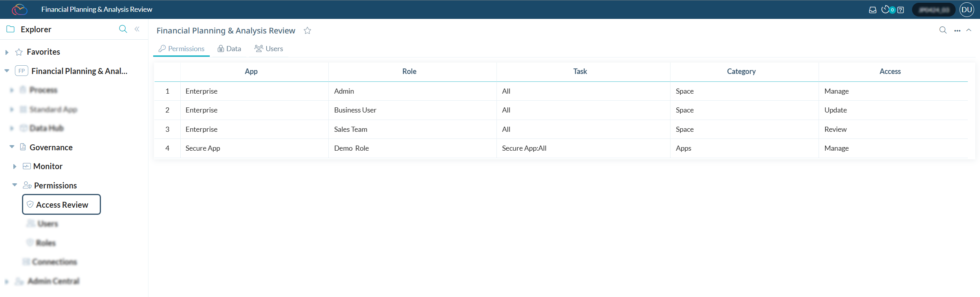The image size is (980, 297).
Task: Collapse the Permissions tree node
Action: [x=15, y=185]
